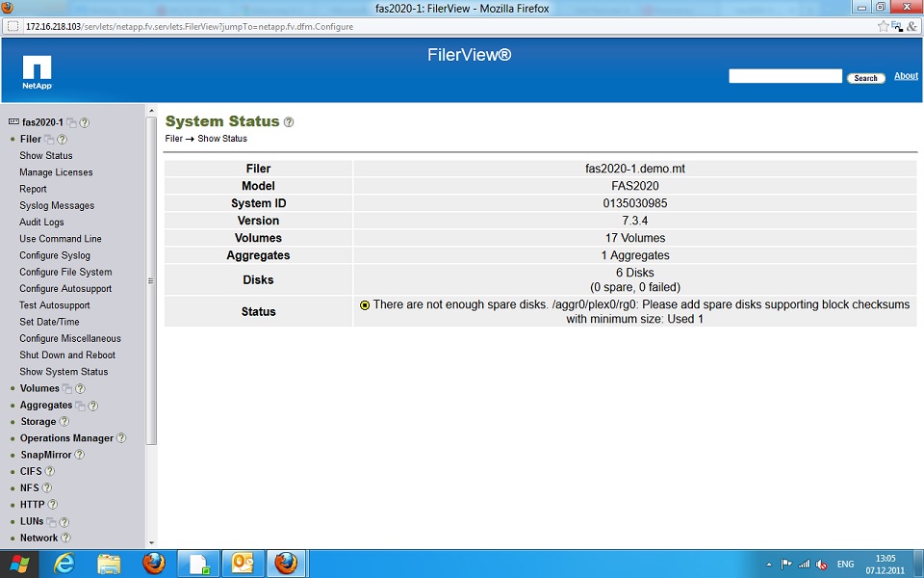This screenshot has width=924, height=578.
Task: Open Audit Logs
Action: [x=41, y=222]
